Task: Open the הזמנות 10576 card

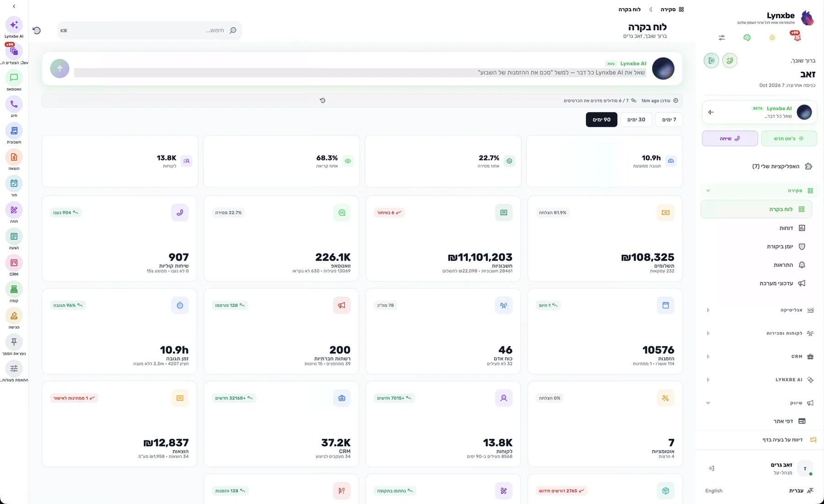Action: coord(605,331)
